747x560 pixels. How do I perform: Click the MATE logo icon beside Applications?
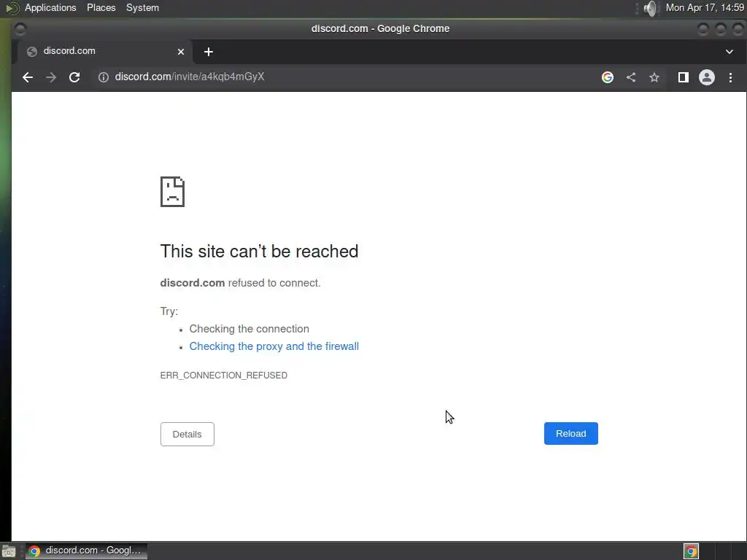point(12,8)
